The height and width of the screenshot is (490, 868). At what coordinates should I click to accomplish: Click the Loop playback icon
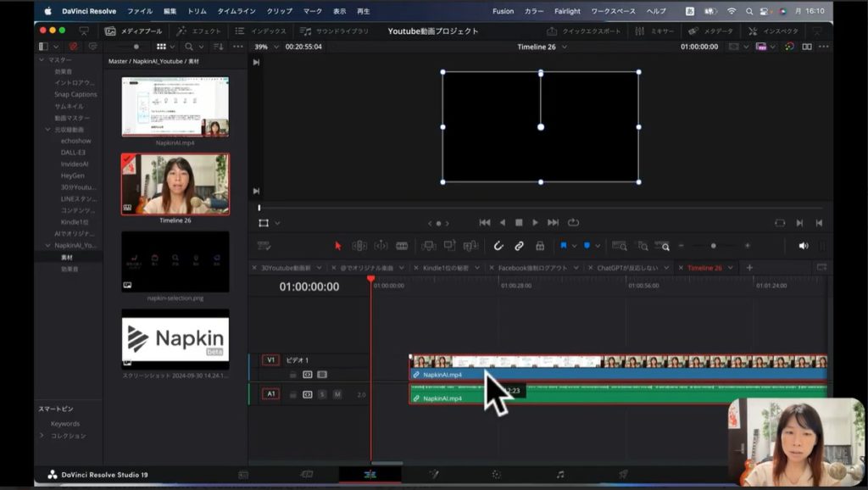(574, 223)
